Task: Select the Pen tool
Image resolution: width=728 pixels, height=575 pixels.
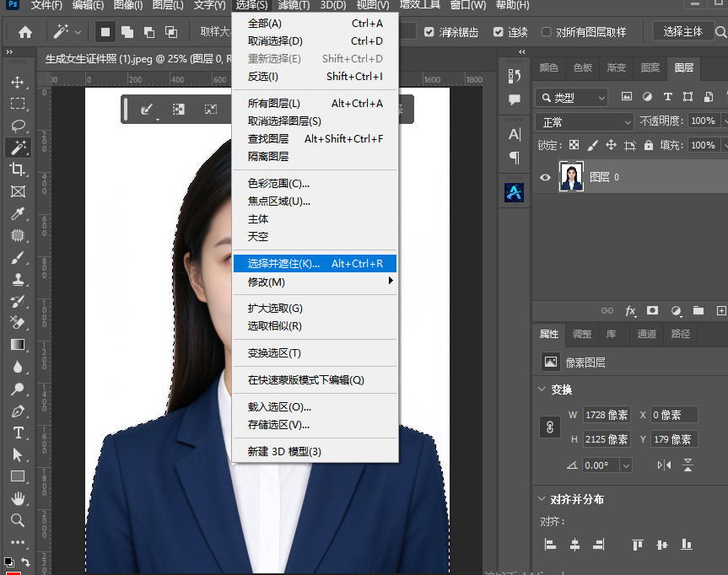Action: point(18,411)
